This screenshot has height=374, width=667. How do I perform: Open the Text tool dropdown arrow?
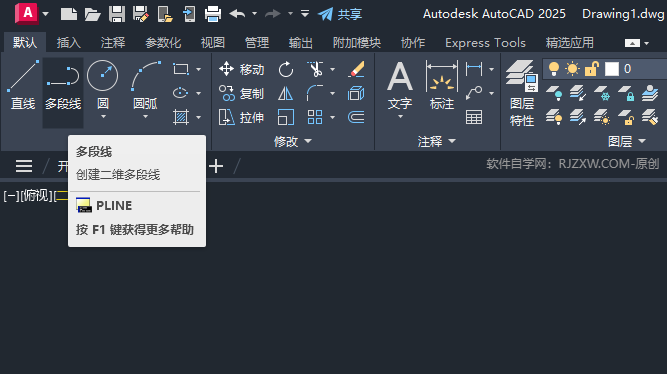[400, 117]
